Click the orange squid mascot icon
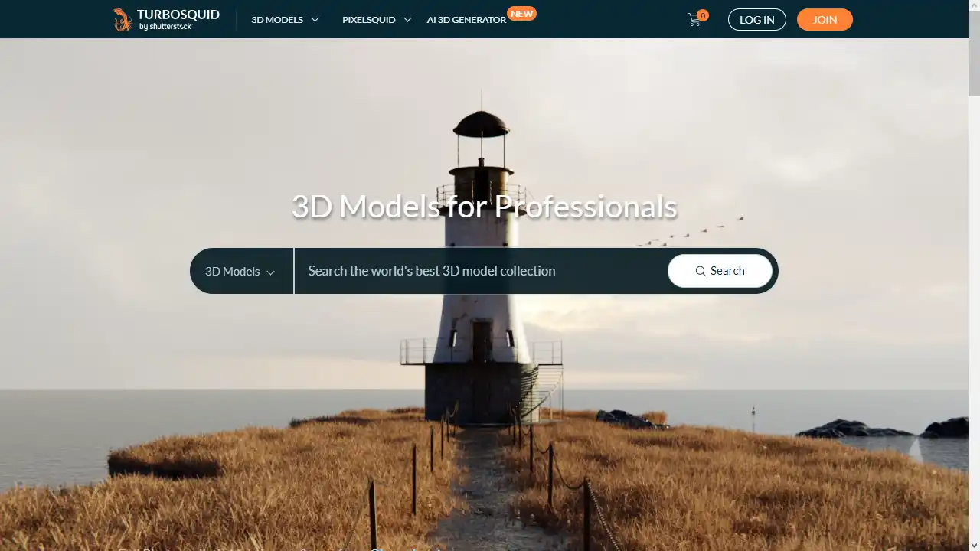The height and width of the screenshot is (551, 980). (x=122, y=19)
